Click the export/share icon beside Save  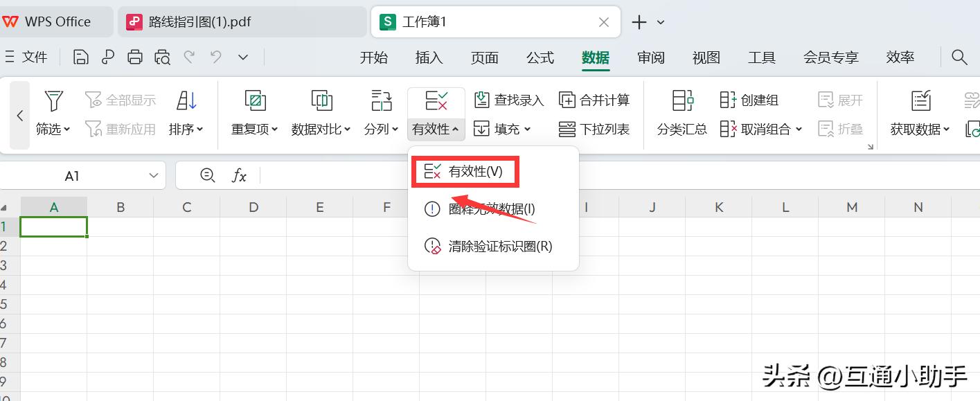pos(107,57)
